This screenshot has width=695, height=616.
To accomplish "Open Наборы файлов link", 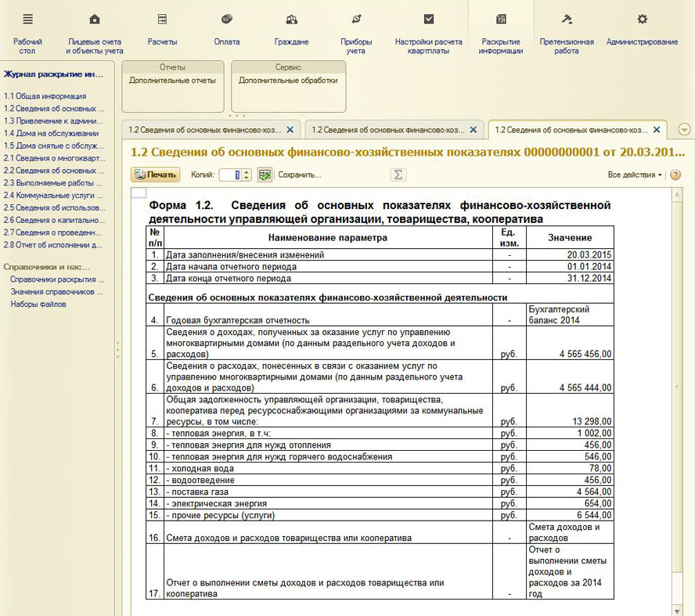I will pyautogui.click(x=38, y=304).
